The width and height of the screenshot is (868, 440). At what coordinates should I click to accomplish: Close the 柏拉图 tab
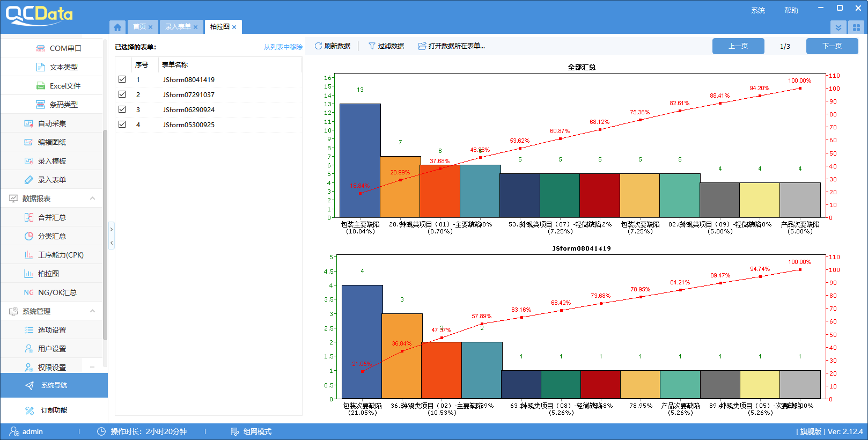(234, 27)
